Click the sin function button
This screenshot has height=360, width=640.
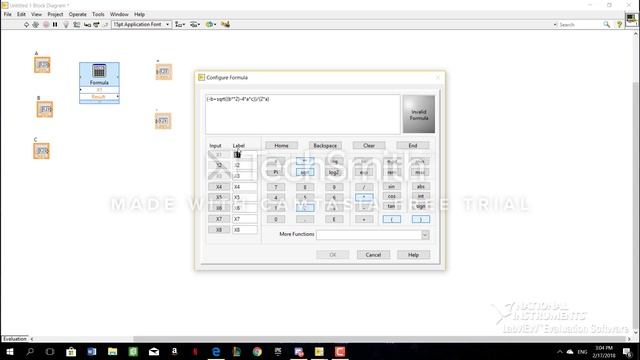(x=391, y=187)
